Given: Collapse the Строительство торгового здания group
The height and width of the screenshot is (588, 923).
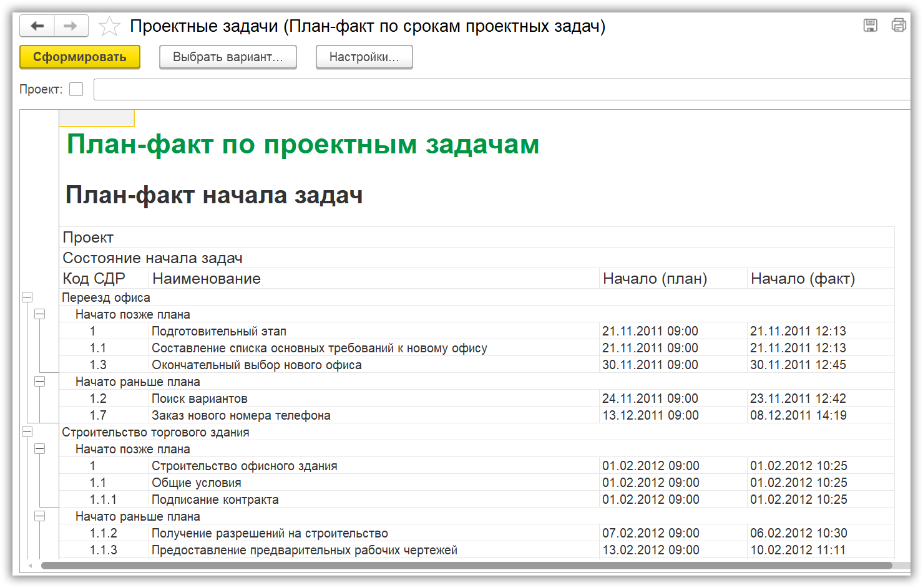Looking at the screenshot, I should click(27, 432).
